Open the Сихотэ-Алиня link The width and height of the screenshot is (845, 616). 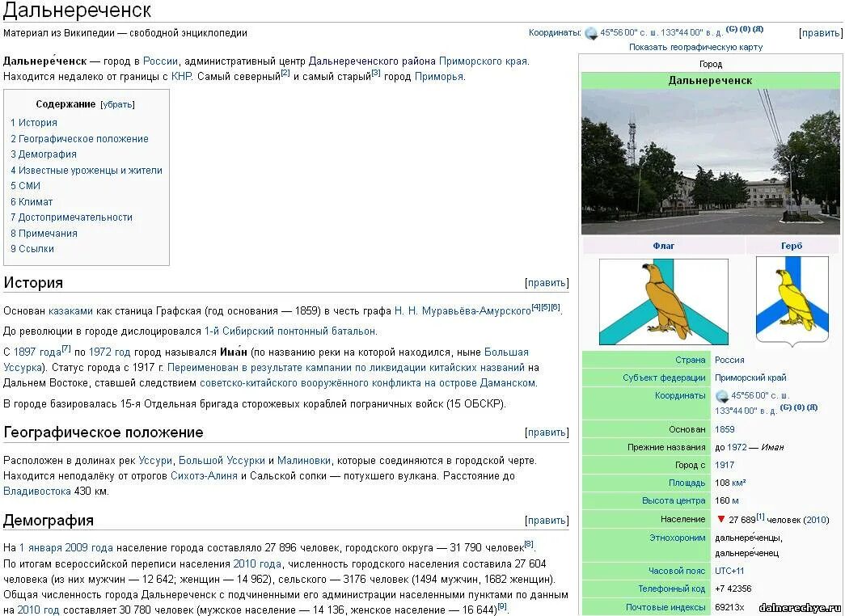pos(204,476)
